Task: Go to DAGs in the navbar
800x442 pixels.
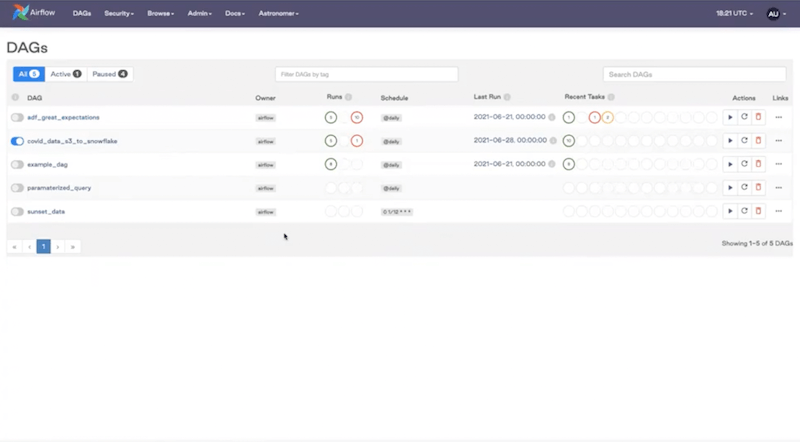Action: [82, 13]
